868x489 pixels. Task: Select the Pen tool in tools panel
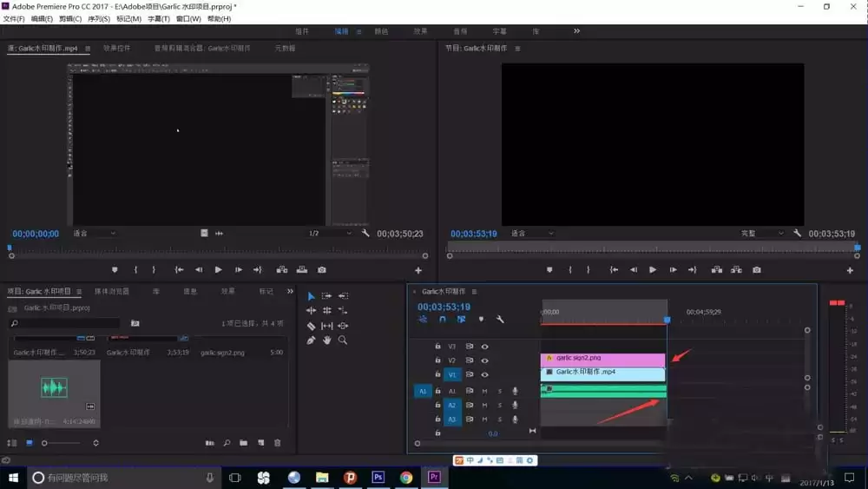(x=311, y=340)
